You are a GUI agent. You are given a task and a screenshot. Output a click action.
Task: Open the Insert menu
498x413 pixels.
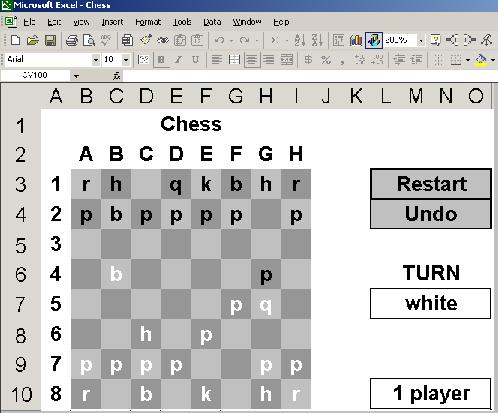point(112,22)
